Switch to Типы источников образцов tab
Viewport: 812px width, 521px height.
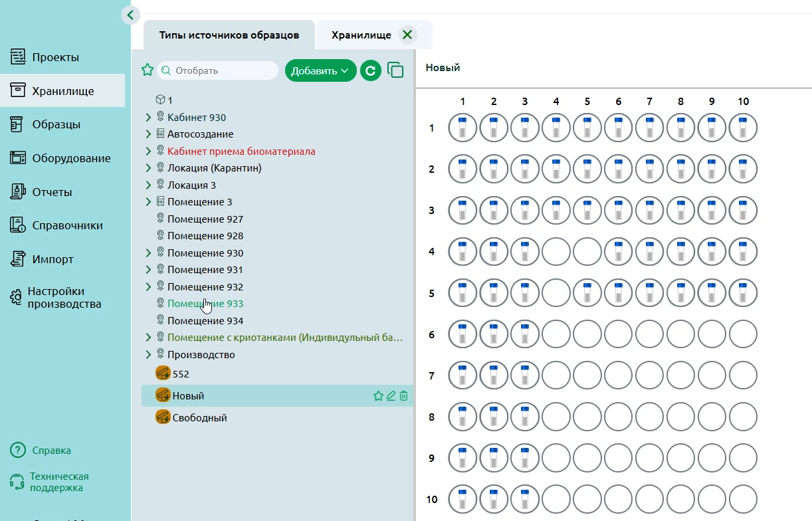coord(229,35)
